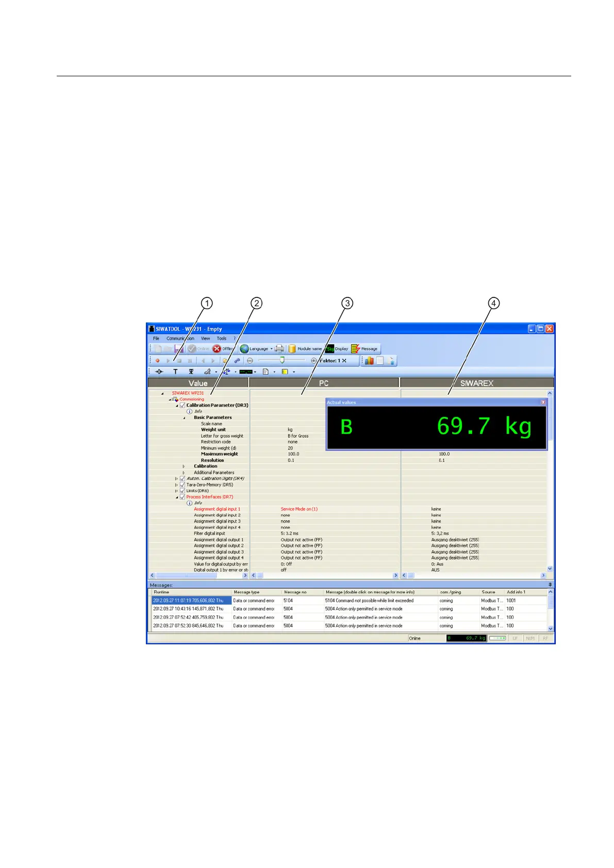Open the Display weight window
Screen dimensions: 614x868
pos(337,349)
